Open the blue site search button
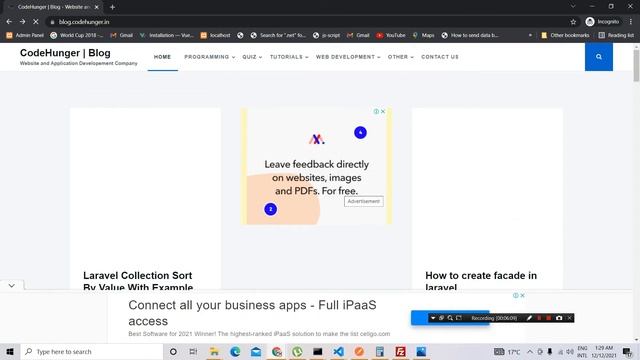 598,57
